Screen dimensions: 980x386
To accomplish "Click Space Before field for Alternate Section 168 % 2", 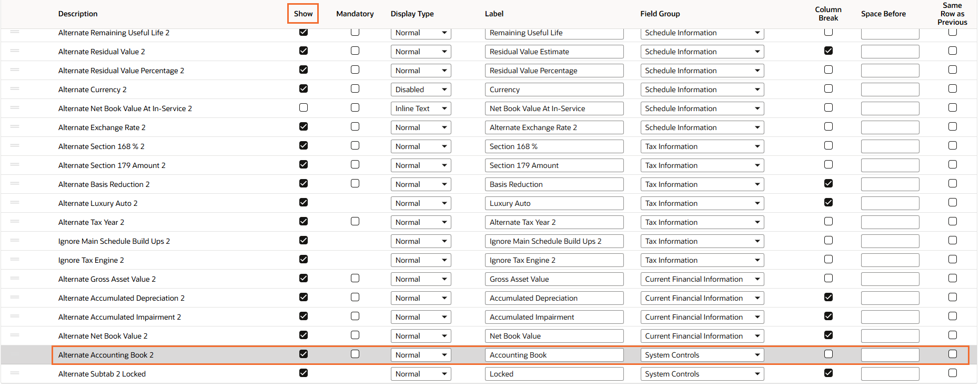I will tap(890, 146).
